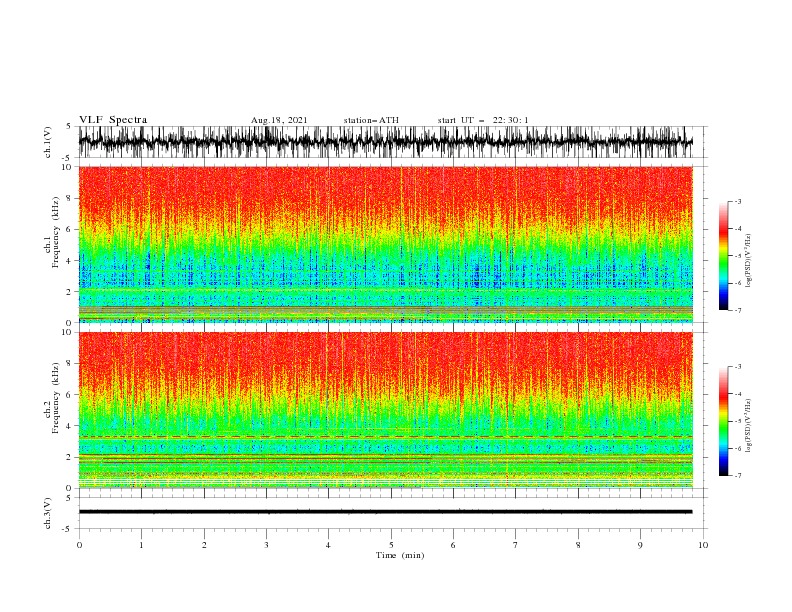Click the ch.1 colorbar next to upper spectrogram
Image resolution: width=792 pixels, height=612 pixels.
coord(724,256)
